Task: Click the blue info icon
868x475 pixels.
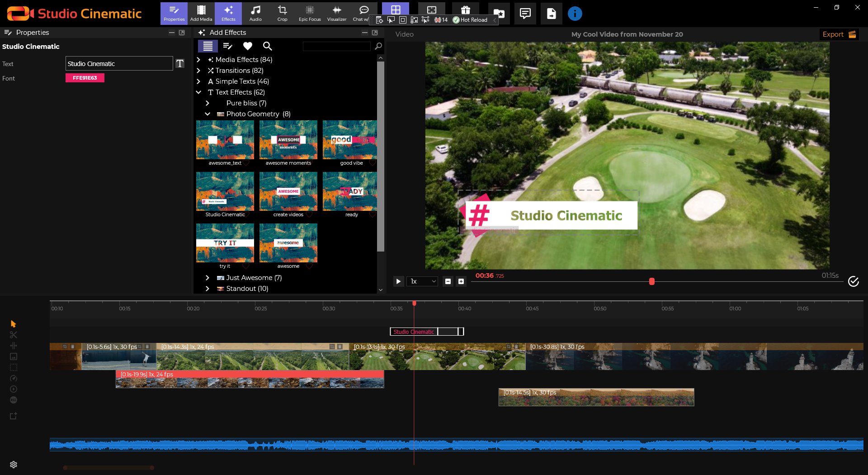Action: pos(575,14)
